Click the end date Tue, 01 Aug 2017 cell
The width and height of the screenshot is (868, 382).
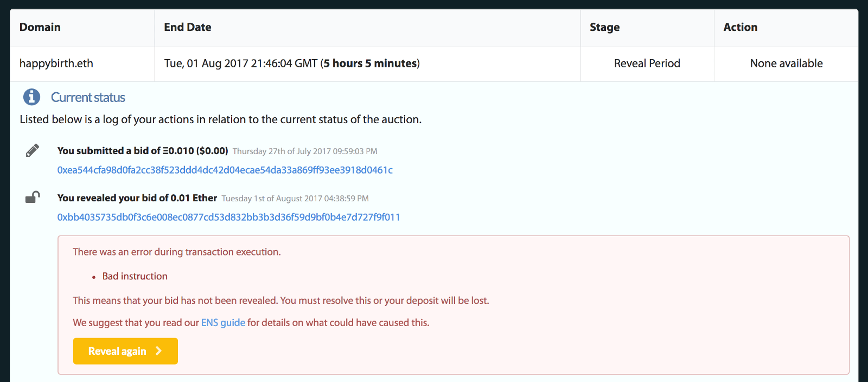(368, 64)
